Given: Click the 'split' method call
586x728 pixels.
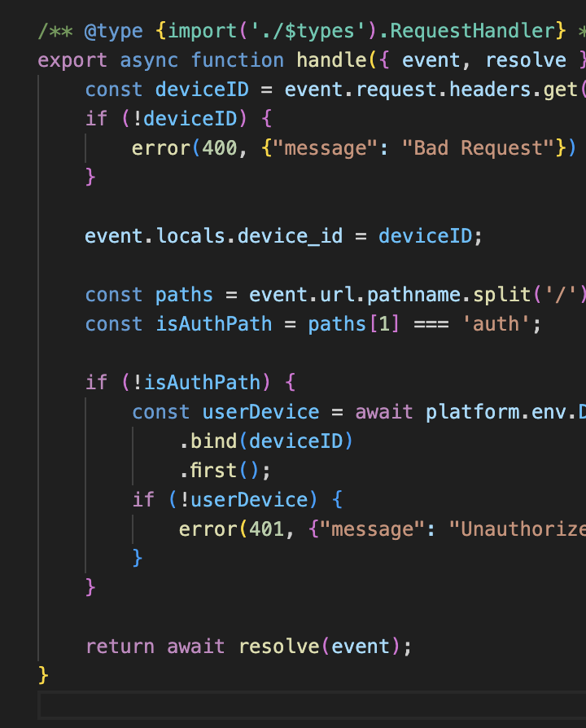Looking at the screenshot, I should point(501,295).
